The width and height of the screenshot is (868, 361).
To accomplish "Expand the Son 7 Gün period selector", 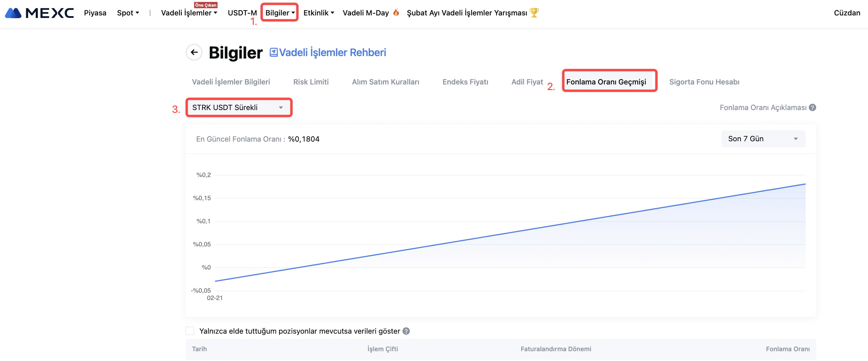I will (763, 139).
